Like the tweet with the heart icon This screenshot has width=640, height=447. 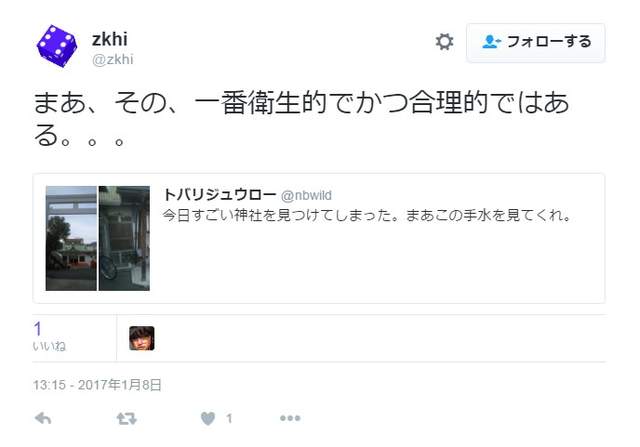pyautogui.click(x=208, y=418)
